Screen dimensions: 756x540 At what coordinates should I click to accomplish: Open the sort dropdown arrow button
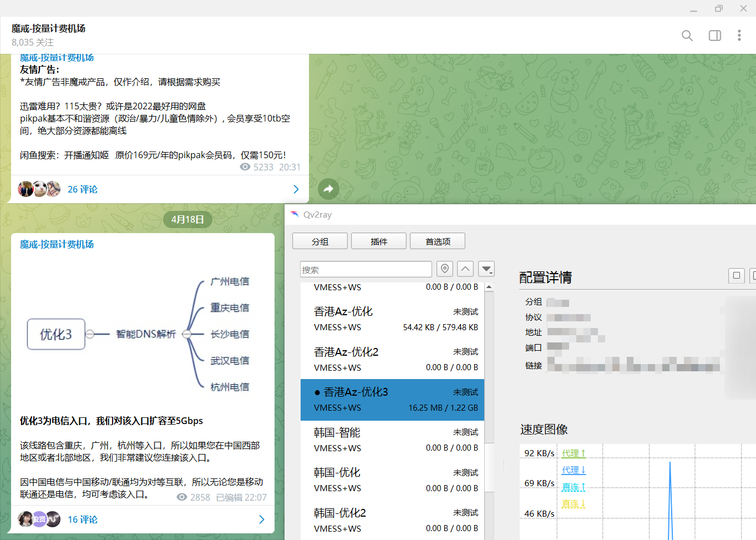486,269
